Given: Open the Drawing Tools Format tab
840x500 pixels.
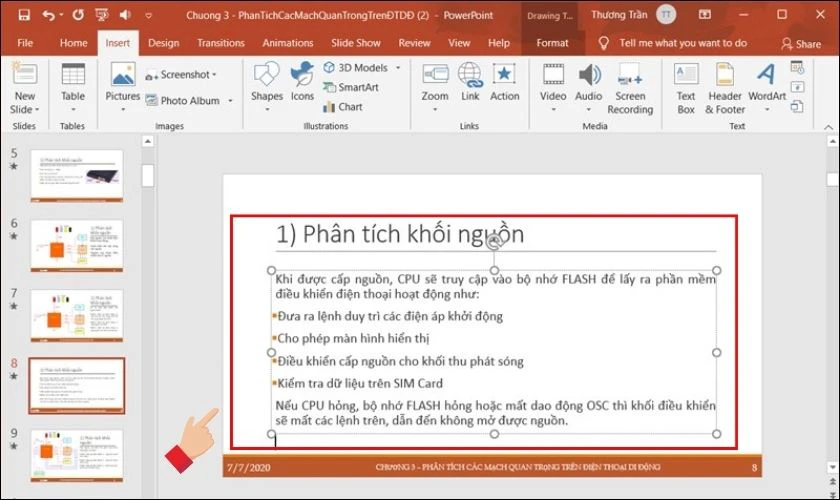Looking at the screenshot, I should point(552,43).
